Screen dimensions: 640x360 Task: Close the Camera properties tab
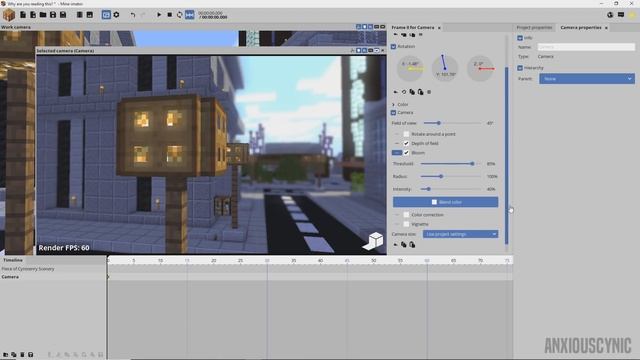[606, 28]
